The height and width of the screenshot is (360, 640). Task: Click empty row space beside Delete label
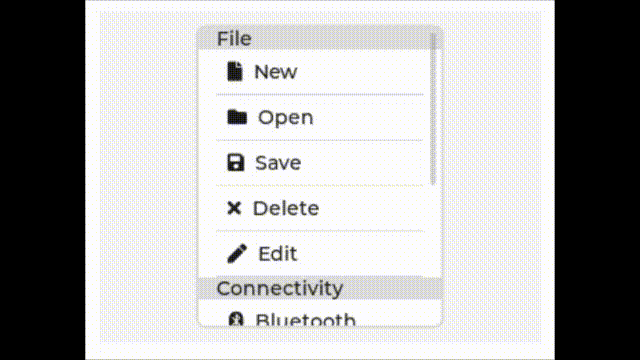pos(372,208)
